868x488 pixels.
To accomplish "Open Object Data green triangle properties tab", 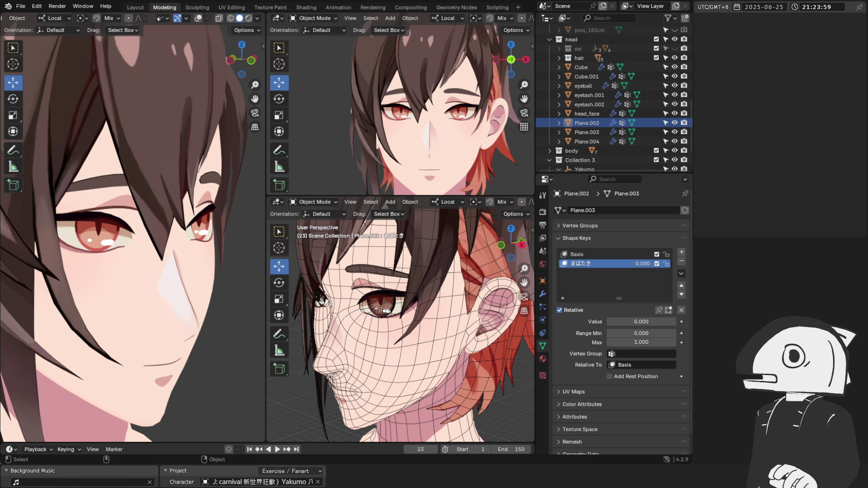I will pos(542,346).
